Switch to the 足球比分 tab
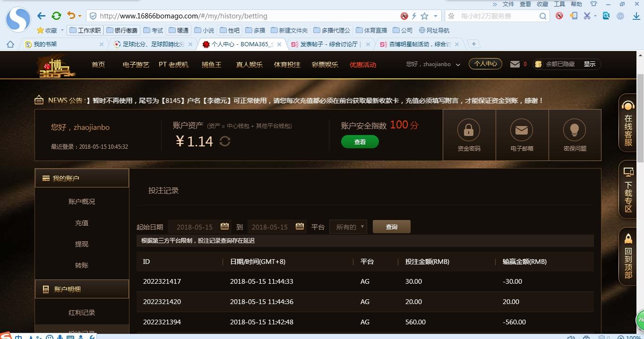This screenshot has width=644, height=339. coord(154,44)
